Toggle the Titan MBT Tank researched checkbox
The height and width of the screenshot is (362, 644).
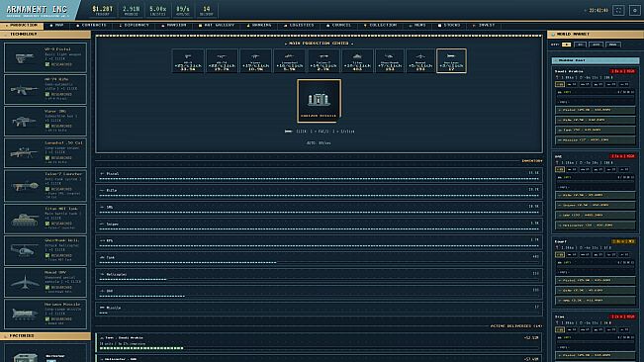pyautogui.click(x=47, y=224)
